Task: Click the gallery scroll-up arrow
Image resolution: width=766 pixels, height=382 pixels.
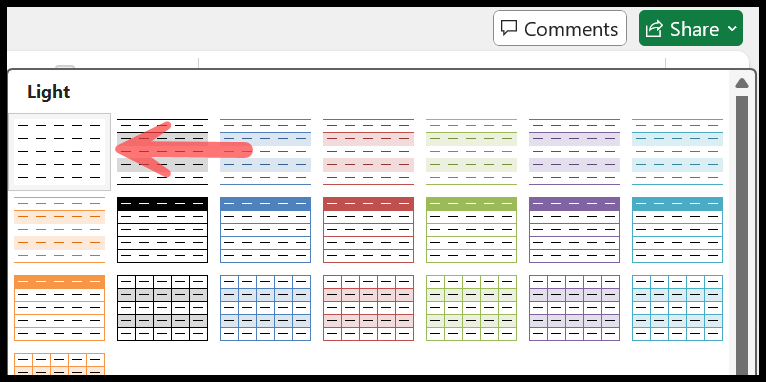Action: tap(742, 83)
